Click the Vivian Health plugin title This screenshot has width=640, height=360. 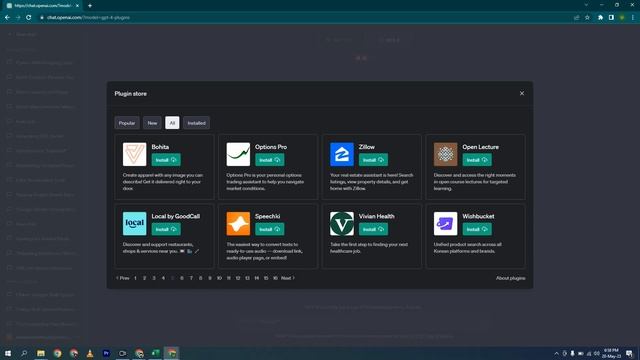(x=376, y=216)
